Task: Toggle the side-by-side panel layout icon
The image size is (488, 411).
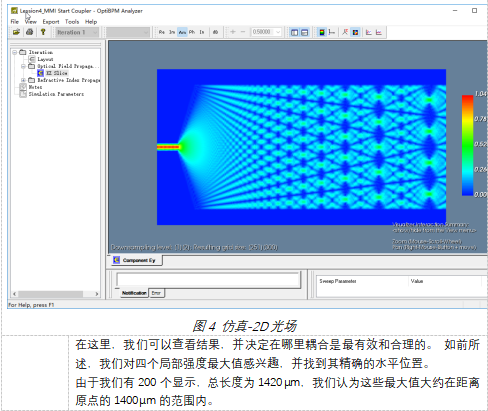Action: tap(294, 32)
